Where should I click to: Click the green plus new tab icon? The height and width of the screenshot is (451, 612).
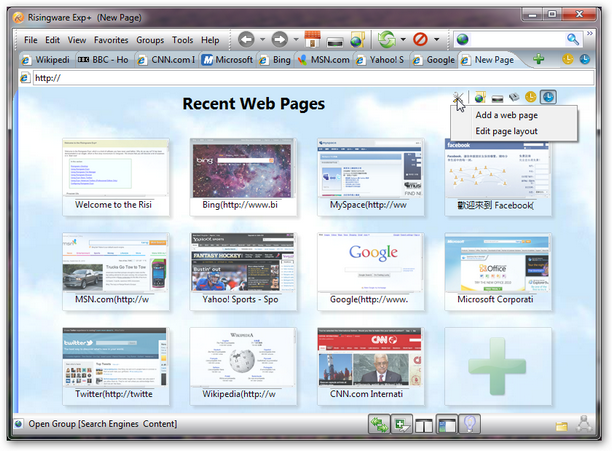pos(539,59)
